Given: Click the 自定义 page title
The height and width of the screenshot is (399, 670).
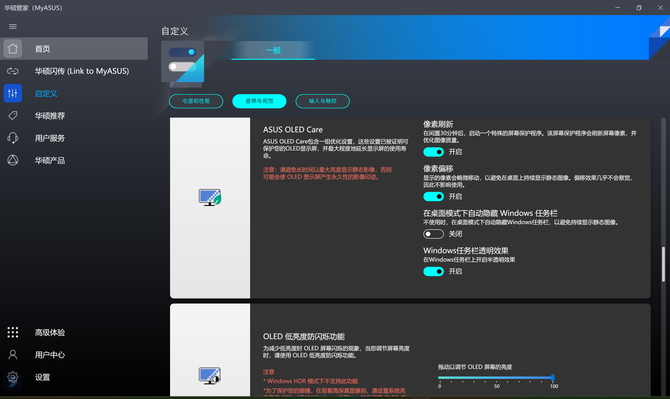Looking at the screenshot, I should pyautogui.click(x=174, y=31).
